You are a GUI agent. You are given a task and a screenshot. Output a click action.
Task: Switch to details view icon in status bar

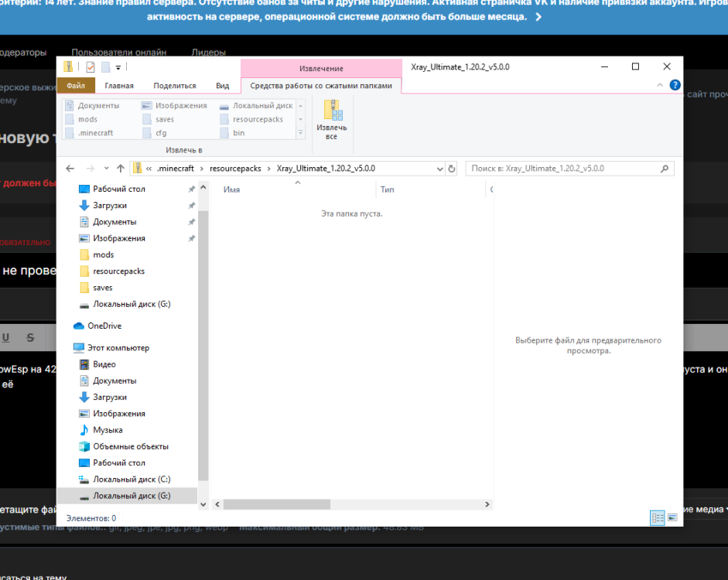pyautogui.click(x=658, y=517)
